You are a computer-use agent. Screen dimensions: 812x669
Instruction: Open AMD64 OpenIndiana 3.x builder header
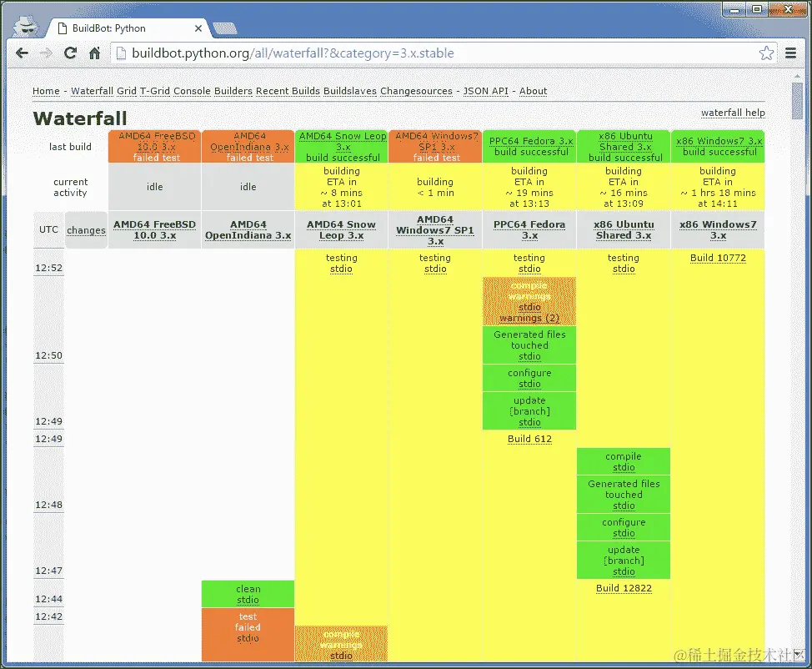click(x=248, y=230)
